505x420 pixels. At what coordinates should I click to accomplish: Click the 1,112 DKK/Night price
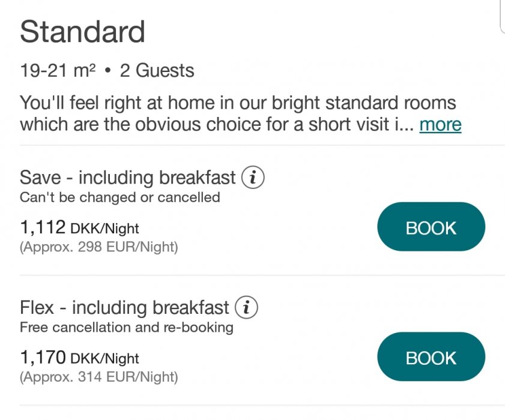tap(79, 228)
